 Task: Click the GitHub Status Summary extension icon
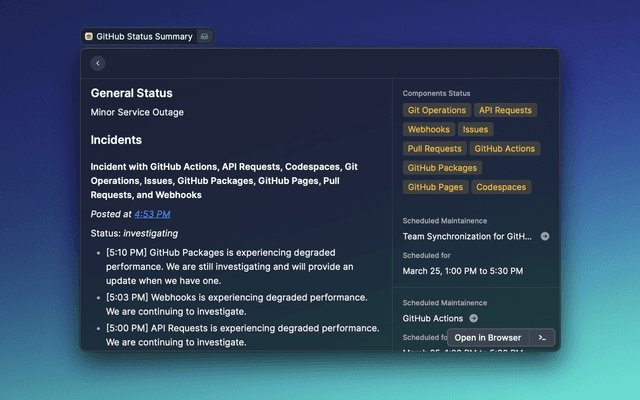pos(89,36)
